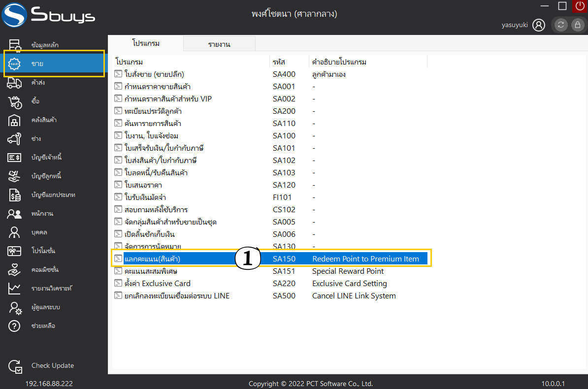Choose the Special Reward Point SA151 entry
This screenshot has height=389, width=588.
270,271
